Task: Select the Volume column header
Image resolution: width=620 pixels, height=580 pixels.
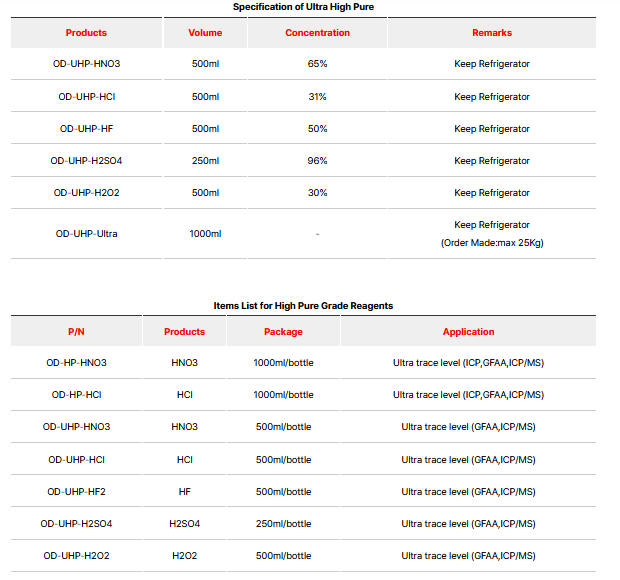Action: (x=205, y=33)
